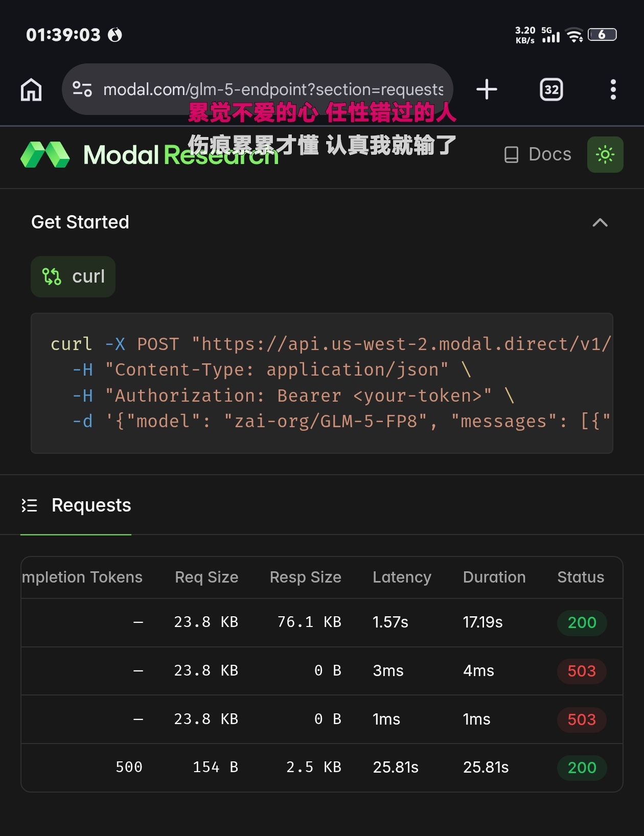Open site settings icon in address bar

82,89
